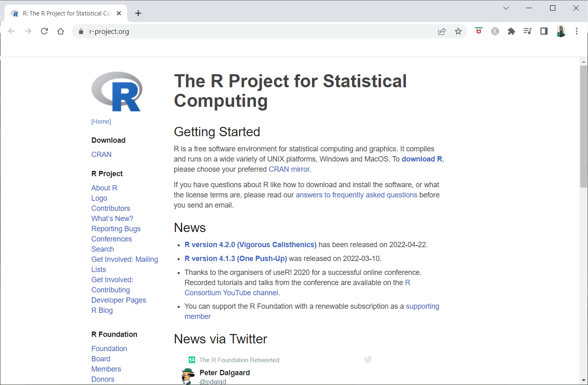Screen dimensions: 588x385
Task: Go back using the browser back arrow
Action: click(x=11, y=31)
